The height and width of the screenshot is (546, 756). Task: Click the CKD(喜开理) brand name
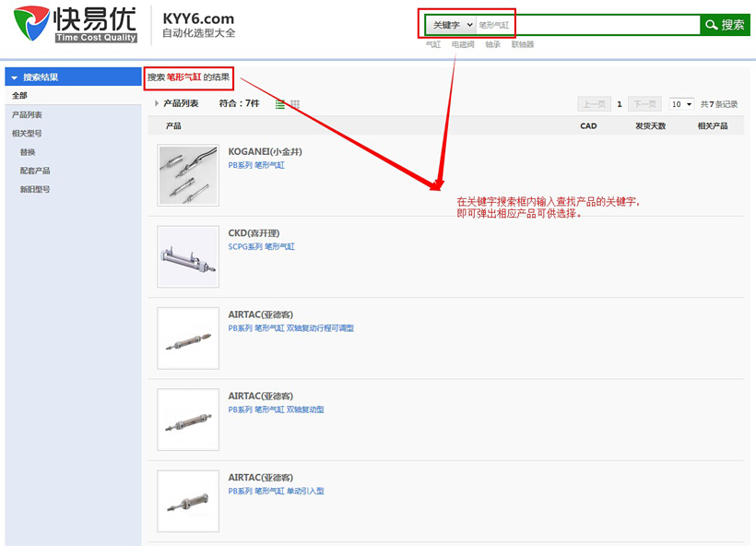pos(254,233)
